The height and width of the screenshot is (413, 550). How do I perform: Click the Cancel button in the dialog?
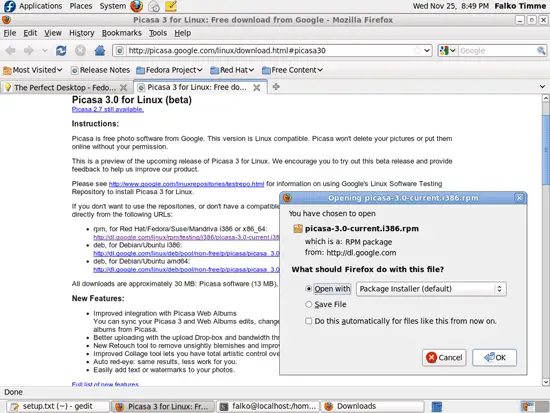pos(444,358)
